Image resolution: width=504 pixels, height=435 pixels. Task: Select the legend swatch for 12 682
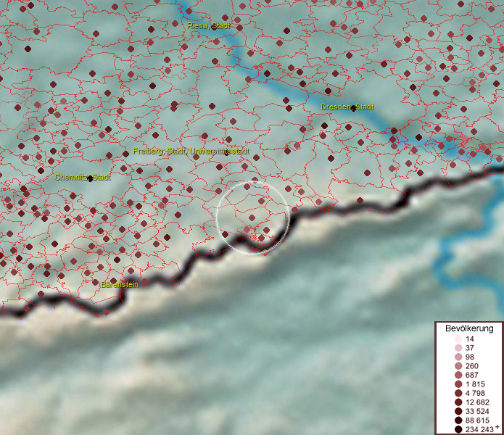tap(458, 402)
